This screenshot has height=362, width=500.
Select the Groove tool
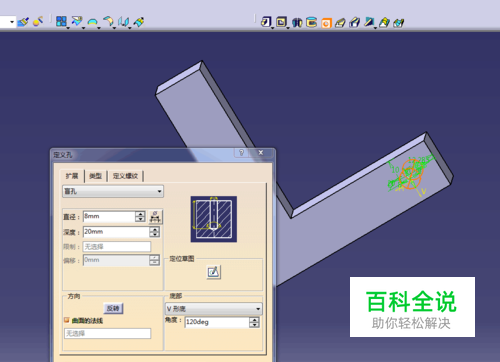coord(311,22)
